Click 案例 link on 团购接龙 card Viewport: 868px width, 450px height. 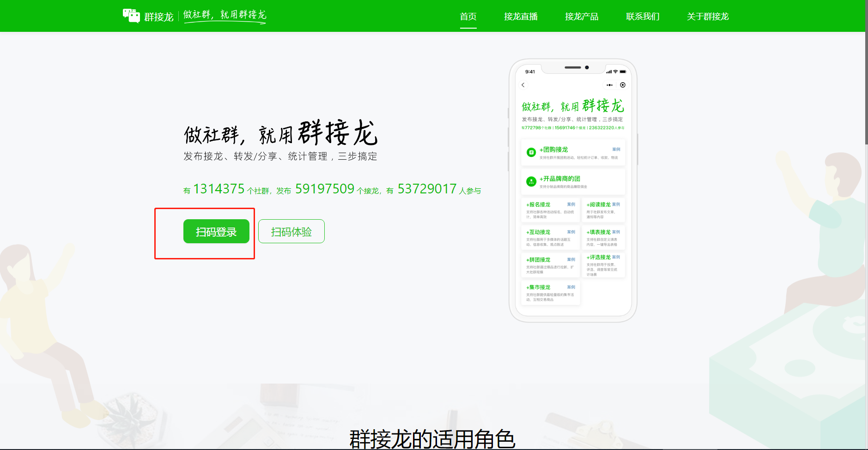coord(616,150)
